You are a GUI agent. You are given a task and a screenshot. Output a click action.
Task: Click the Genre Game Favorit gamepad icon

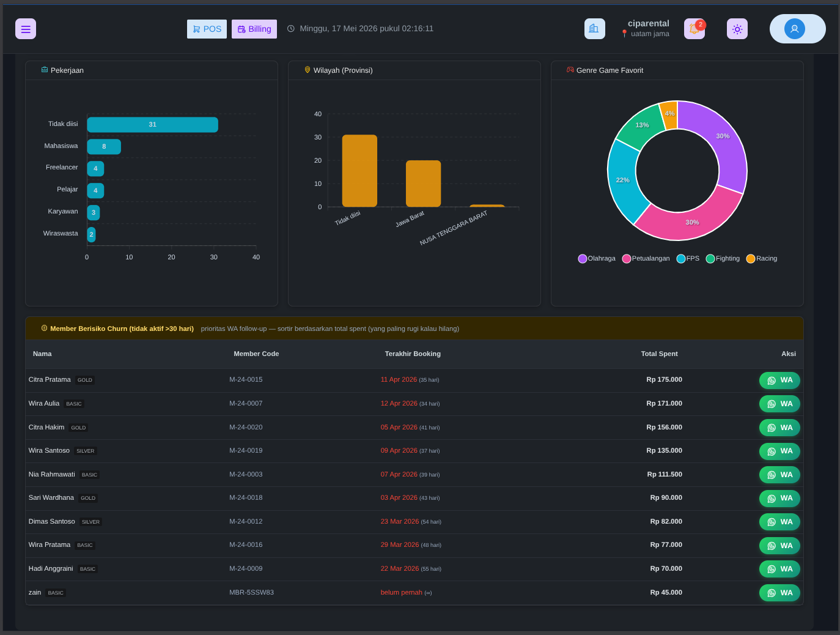(570, 70)
